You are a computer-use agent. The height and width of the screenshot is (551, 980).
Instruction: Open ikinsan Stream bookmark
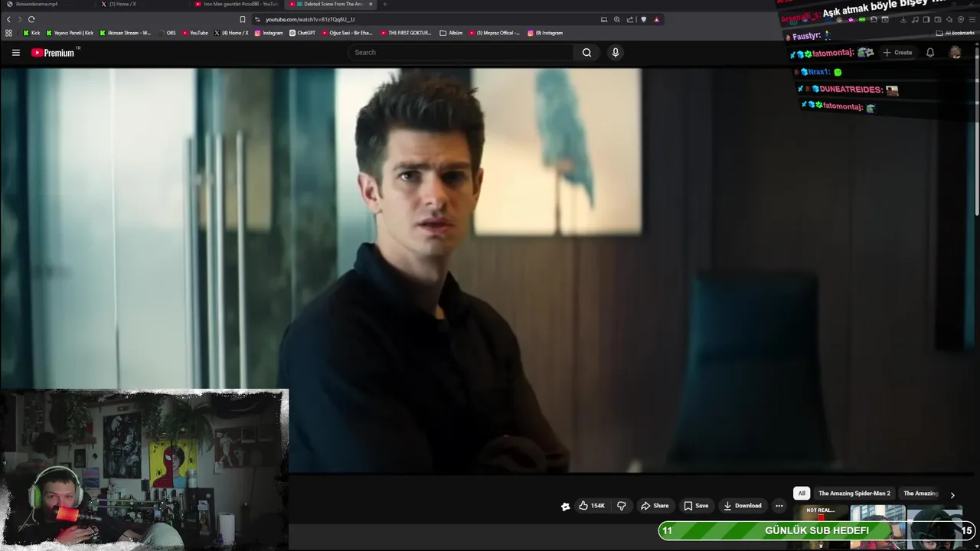(x=126, y=33)
